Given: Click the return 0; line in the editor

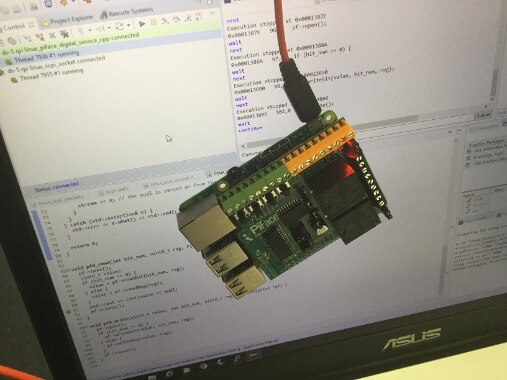Looking at the screenshot, I should (x=84, y=244).
